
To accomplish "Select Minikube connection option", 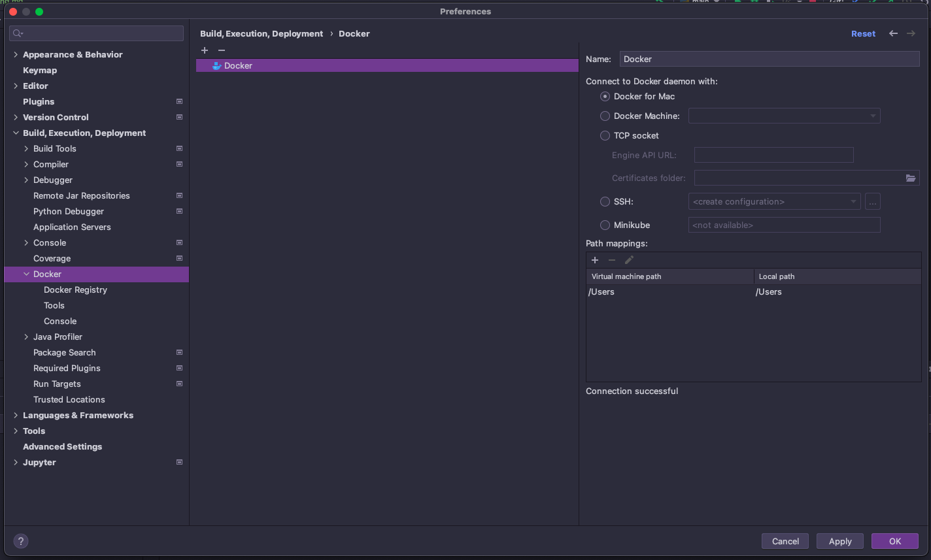I will (605, 225).
